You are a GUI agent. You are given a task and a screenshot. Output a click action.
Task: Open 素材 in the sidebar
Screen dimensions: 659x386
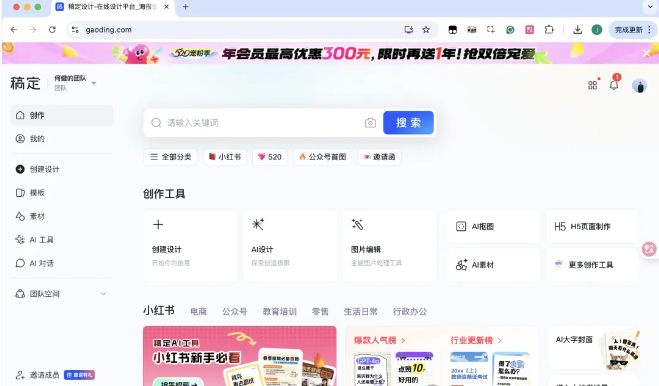(62, 216)
